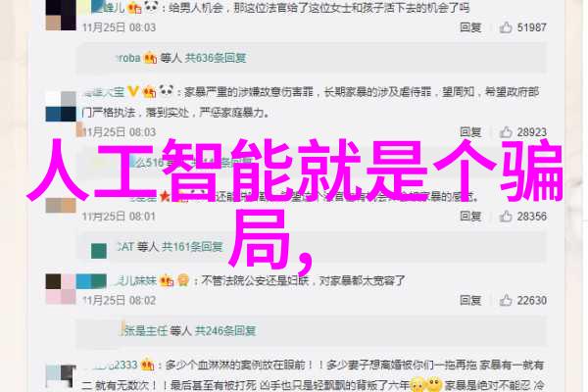Expand the 共636条回复 reply thread
This screenshot has width=588, height=392.
[216, 58]
